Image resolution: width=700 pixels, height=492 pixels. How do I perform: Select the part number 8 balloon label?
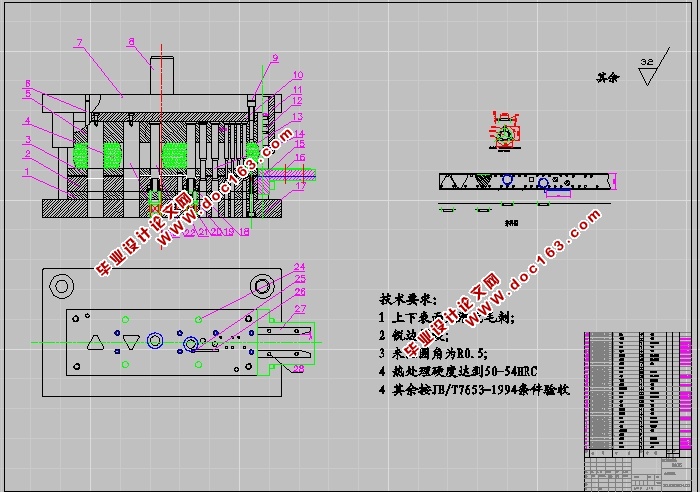pos(131,42)
